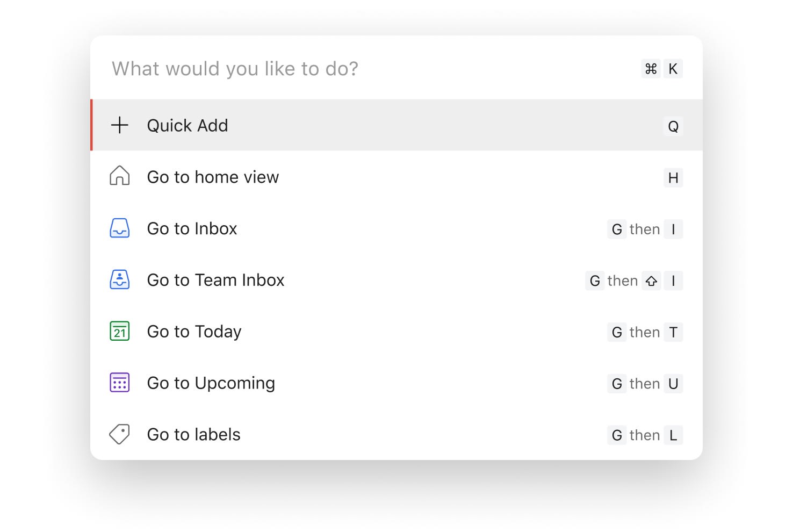Click the H shortcut badge next to home view
This screenshot has width=793, height=532.
pos(673,177)
